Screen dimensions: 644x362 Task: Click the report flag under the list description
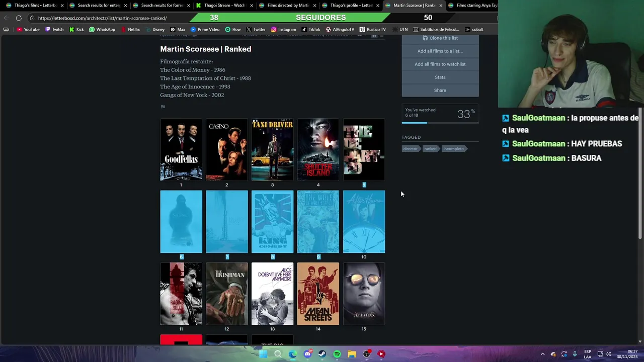point(163,107)
